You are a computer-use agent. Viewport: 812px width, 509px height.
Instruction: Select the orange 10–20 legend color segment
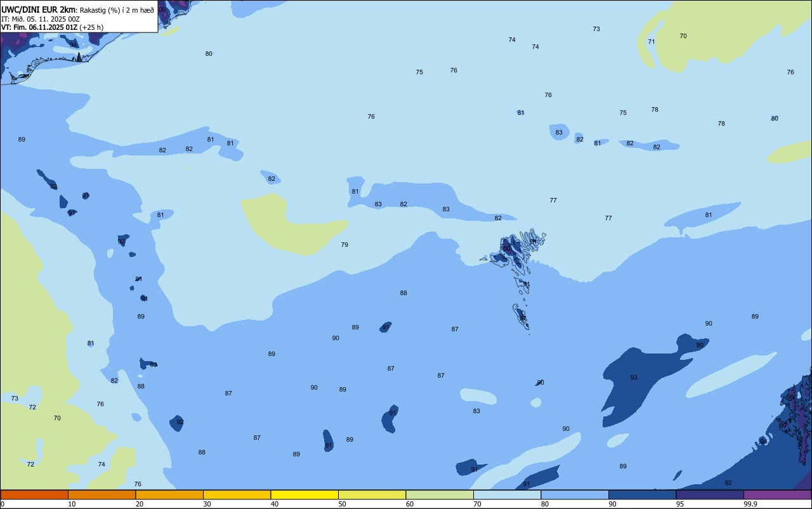(x=101, y=494)
